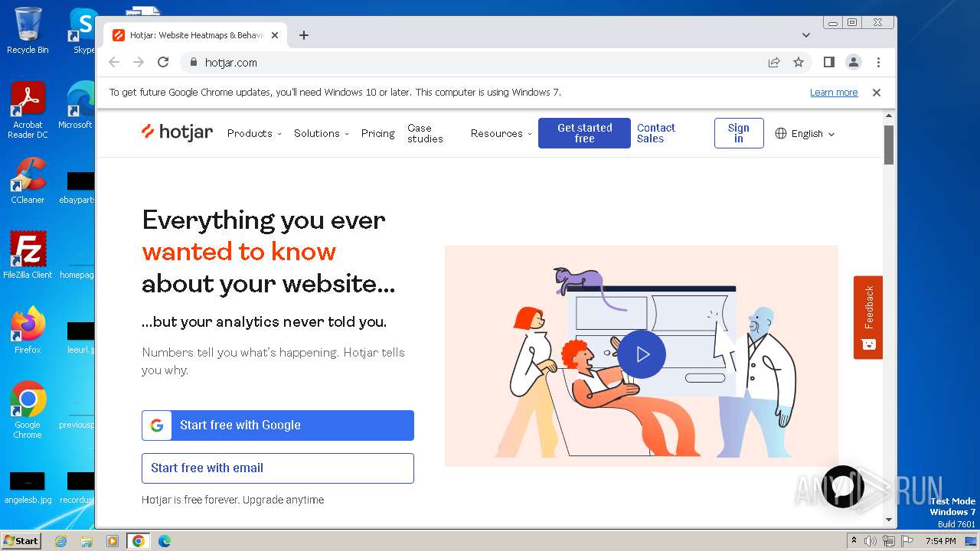Click the lock site info icon

[193, 62]
